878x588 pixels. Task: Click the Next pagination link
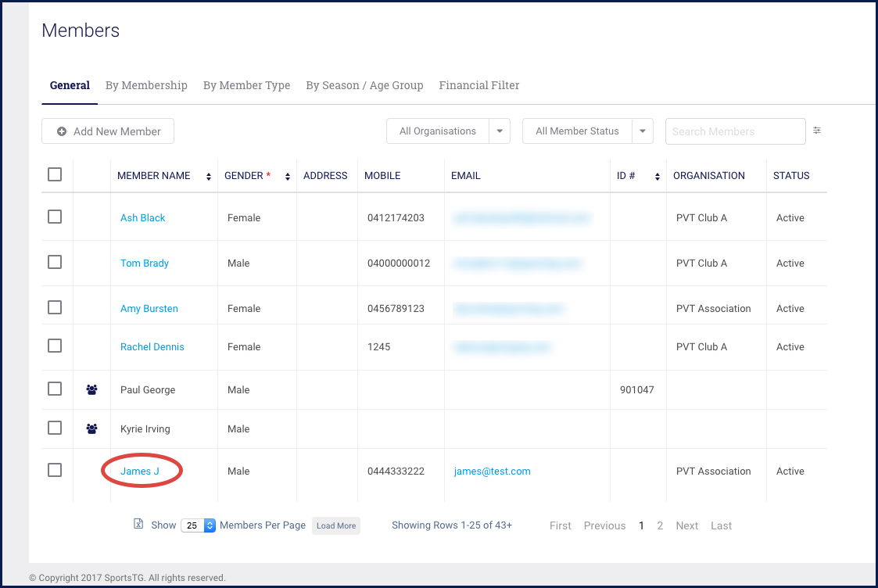tap(686, 526)
